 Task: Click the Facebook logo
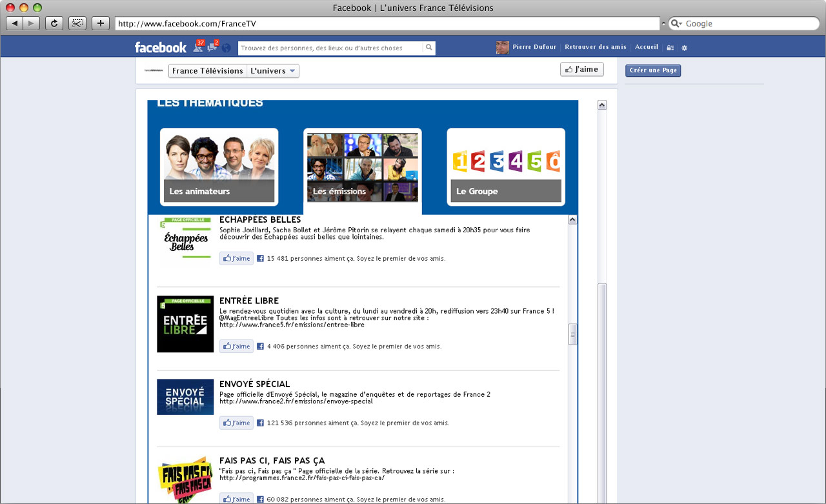[160, 47]
